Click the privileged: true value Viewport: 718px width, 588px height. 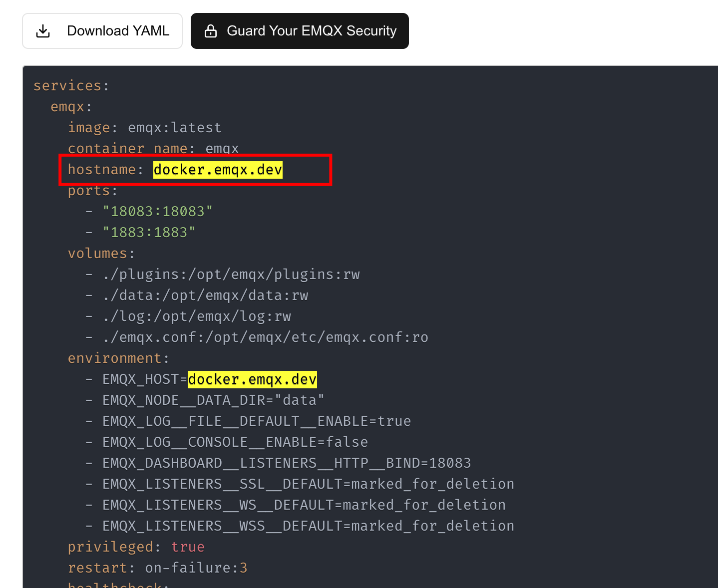pos(188,547)
